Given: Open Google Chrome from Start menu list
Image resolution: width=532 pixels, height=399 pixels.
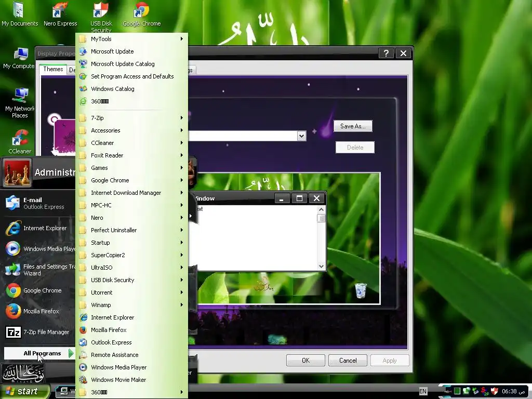Looking at the screenshot, I should (x=38, y=290).
